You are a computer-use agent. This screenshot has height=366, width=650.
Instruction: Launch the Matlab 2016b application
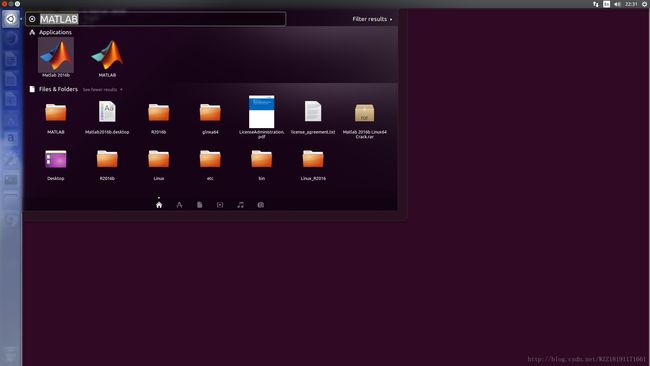56,56
